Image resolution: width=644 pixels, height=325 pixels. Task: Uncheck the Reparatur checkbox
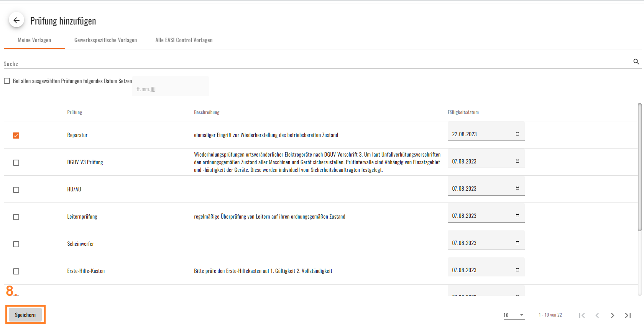[16, 136]
